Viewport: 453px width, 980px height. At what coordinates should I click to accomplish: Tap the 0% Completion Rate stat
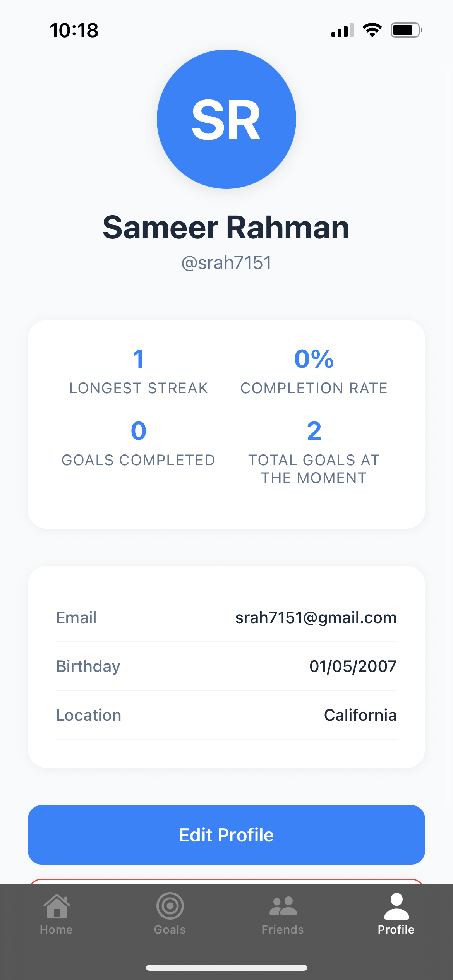click(x=314, y=372)
